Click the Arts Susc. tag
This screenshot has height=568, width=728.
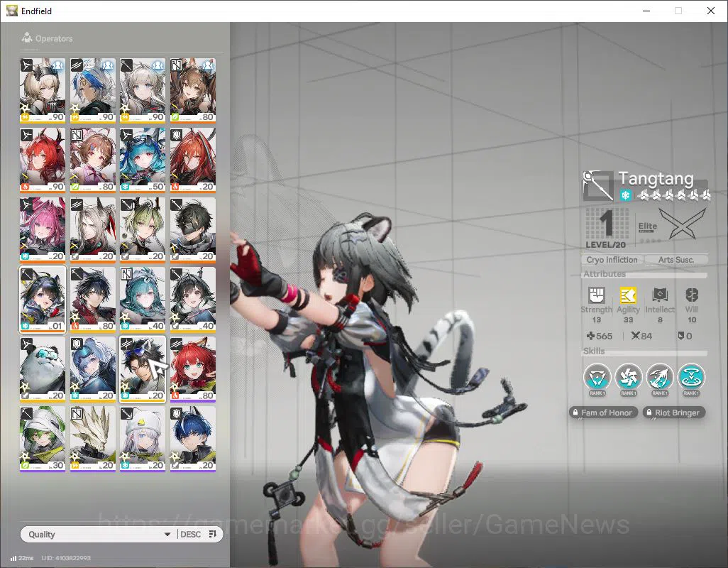click(x=676, y=260)
